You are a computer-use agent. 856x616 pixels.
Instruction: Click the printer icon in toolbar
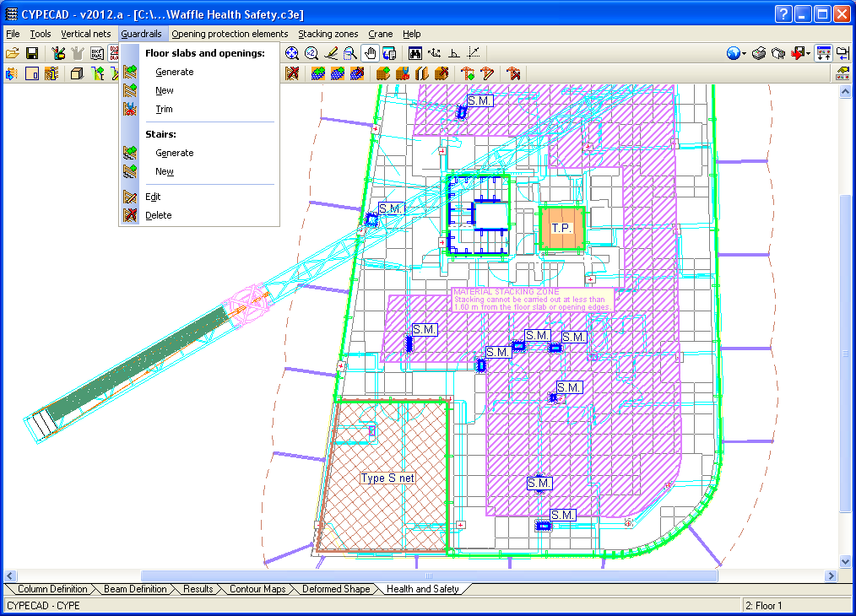coord(759,53)
